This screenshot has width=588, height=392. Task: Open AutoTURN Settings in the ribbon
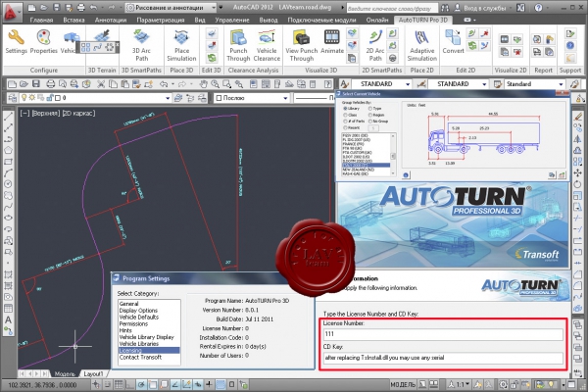pos(16,42)
